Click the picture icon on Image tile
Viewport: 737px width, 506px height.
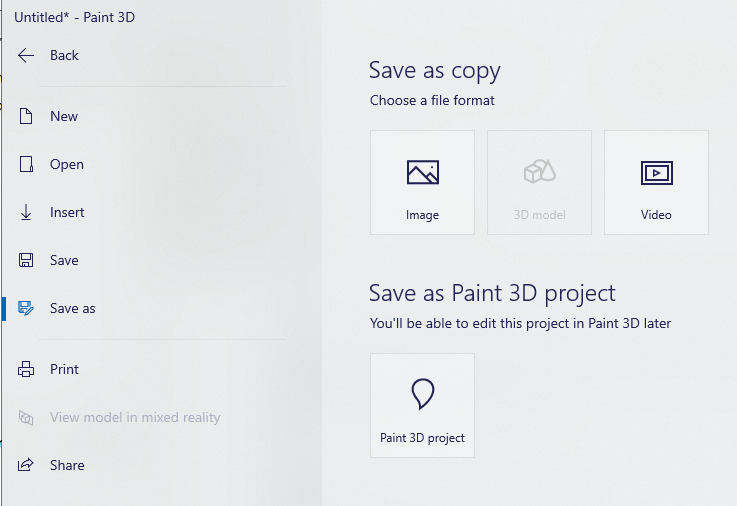(423, 172)
